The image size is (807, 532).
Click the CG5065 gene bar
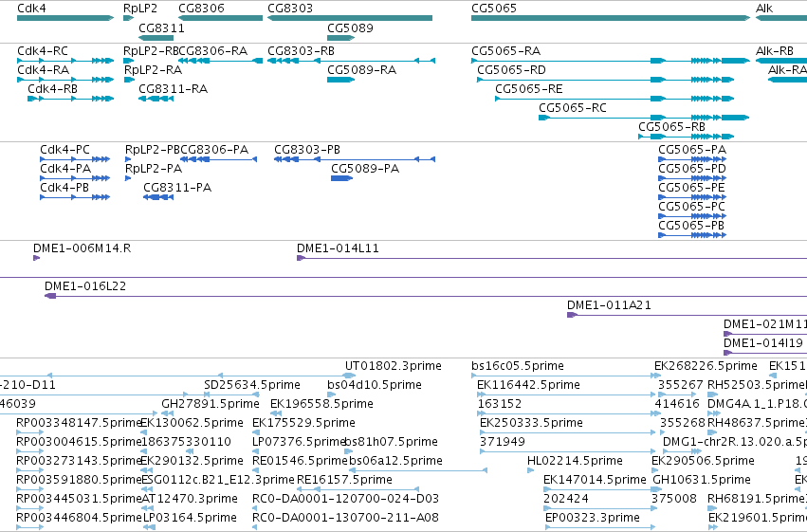[x=611, y=18]
